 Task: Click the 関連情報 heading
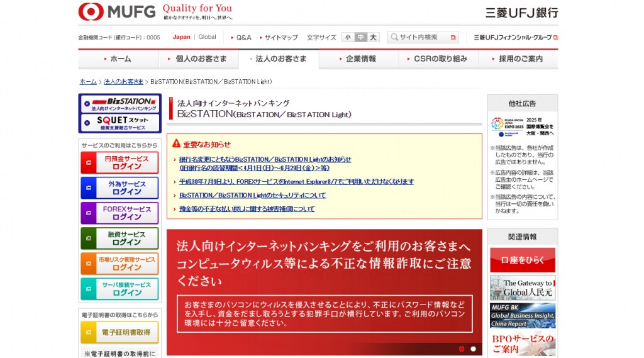click(x=522, y=237)
